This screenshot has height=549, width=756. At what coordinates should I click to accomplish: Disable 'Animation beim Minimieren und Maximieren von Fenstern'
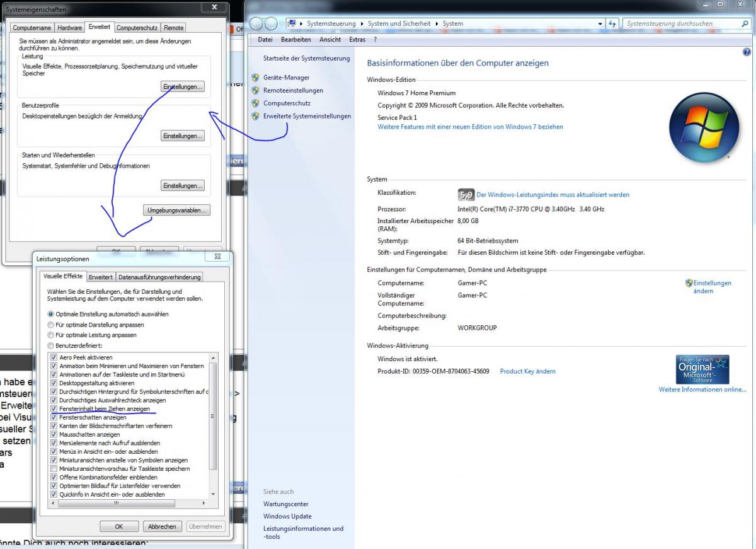click(54, 366)
